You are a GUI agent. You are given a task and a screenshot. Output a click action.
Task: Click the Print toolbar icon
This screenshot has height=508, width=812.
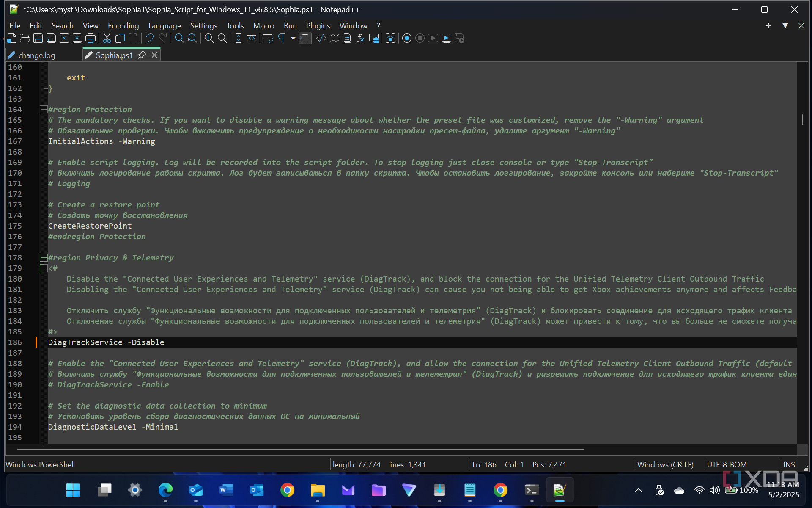click(x=90, y=39)
